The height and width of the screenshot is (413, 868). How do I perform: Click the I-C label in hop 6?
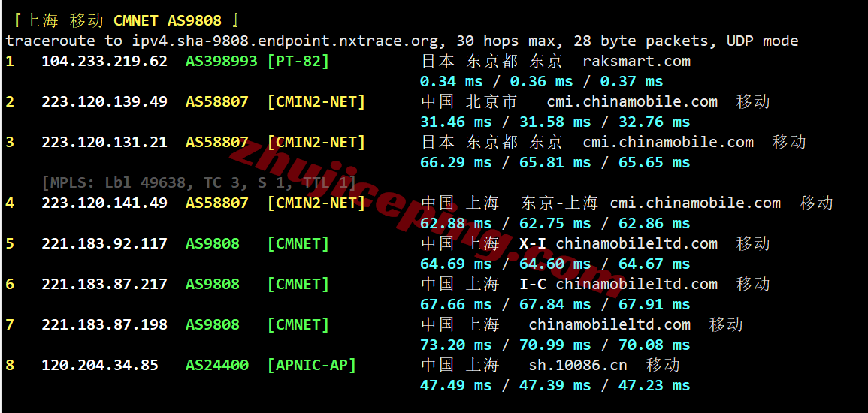point(534,284)
